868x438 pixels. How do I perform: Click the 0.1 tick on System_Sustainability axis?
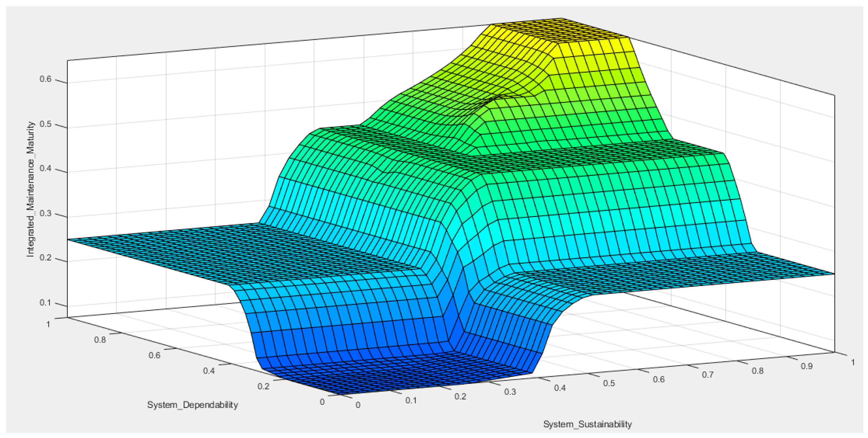pyautogui.click(x=411, y=401)
